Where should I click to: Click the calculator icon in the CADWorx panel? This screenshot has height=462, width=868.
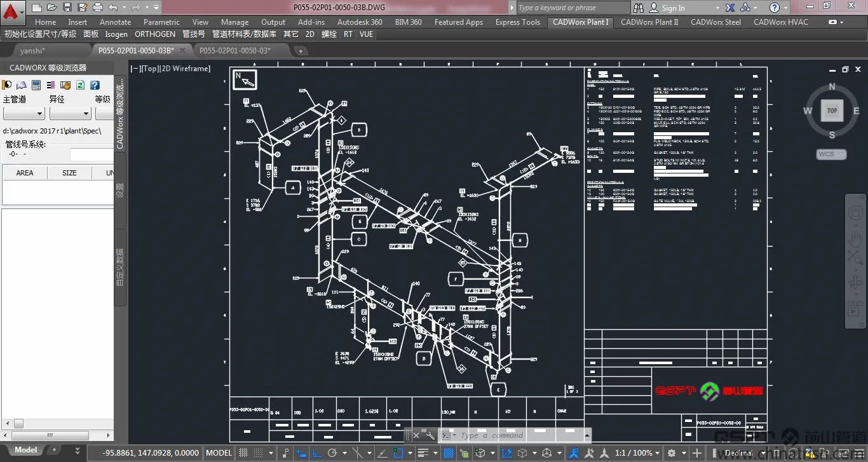[x=36, y=85]
